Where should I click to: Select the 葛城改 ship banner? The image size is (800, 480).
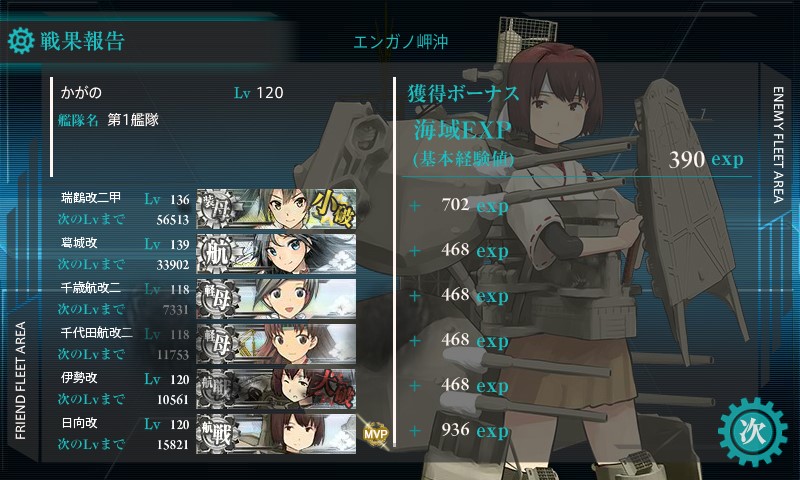[x=276, y=254]
